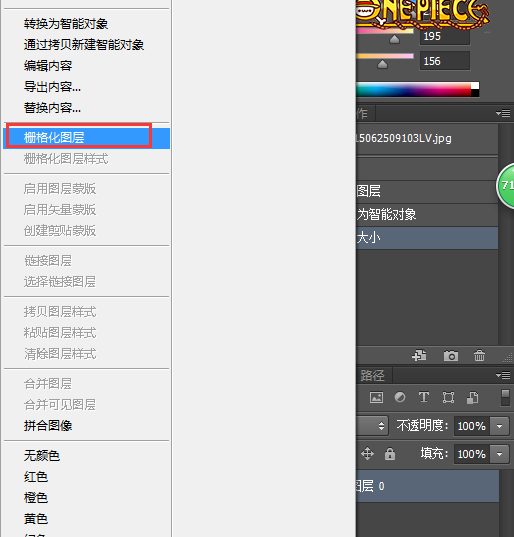Pick 红色 layer color label
The height and width of the screenshot is (537, 514).
tap(36, 477)
